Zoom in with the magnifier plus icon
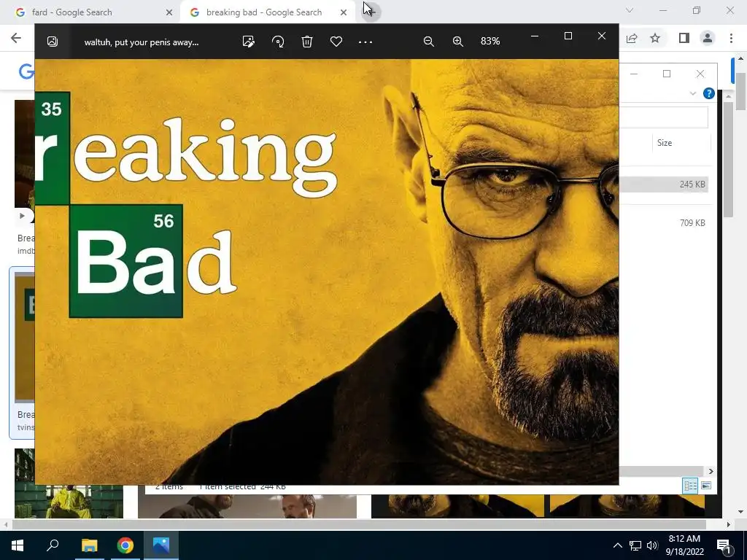Image resolution: width=747 pixels, height=560 pixels. tap(458, 42)
